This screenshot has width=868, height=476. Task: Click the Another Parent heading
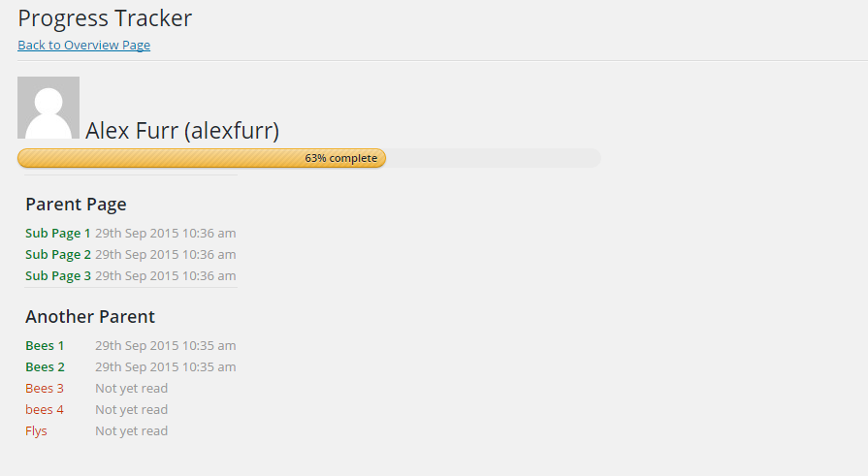click(90, 317)
